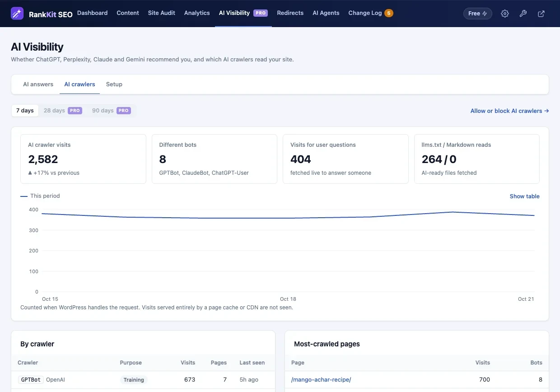Click the 700 visits value for mango-achar-recipe
The image size is (560, 392).
coord(485,380)
